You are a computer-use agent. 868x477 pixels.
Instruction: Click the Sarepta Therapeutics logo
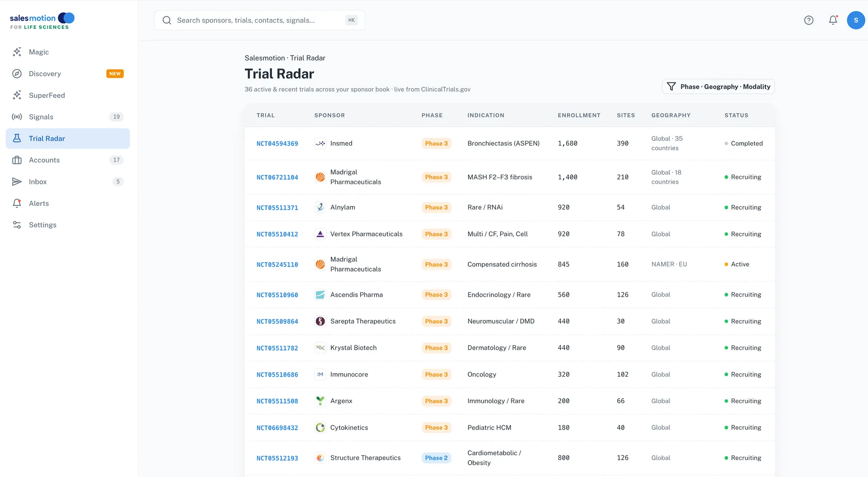point(320,321)
